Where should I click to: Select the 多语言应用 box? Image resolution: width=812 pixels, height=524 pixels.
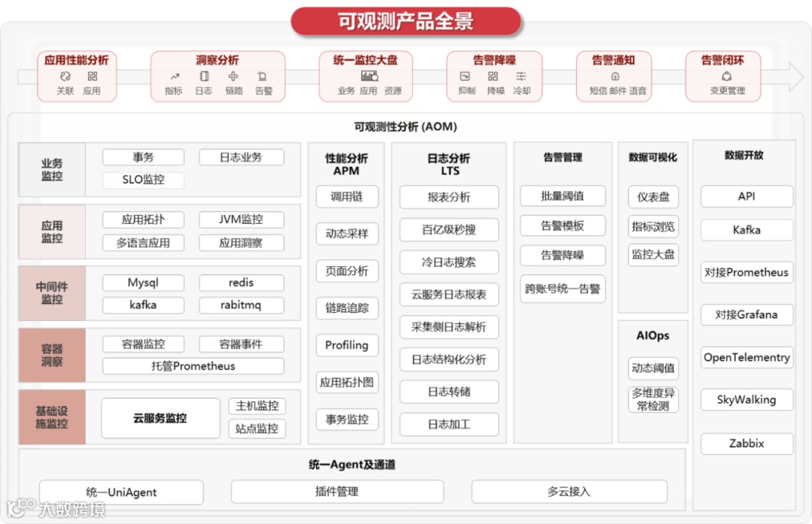(144, 243)
